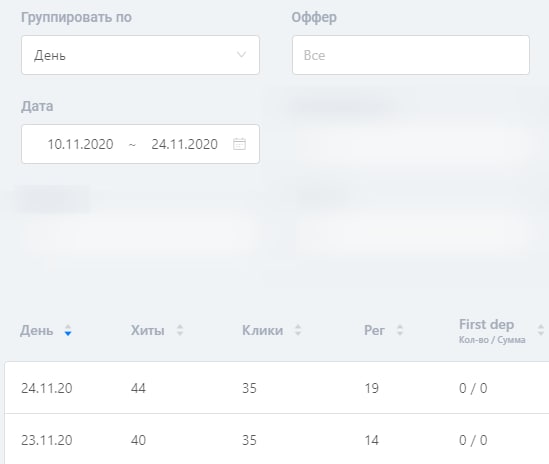Sort by Клики column arrows

(x=298, y=330)
